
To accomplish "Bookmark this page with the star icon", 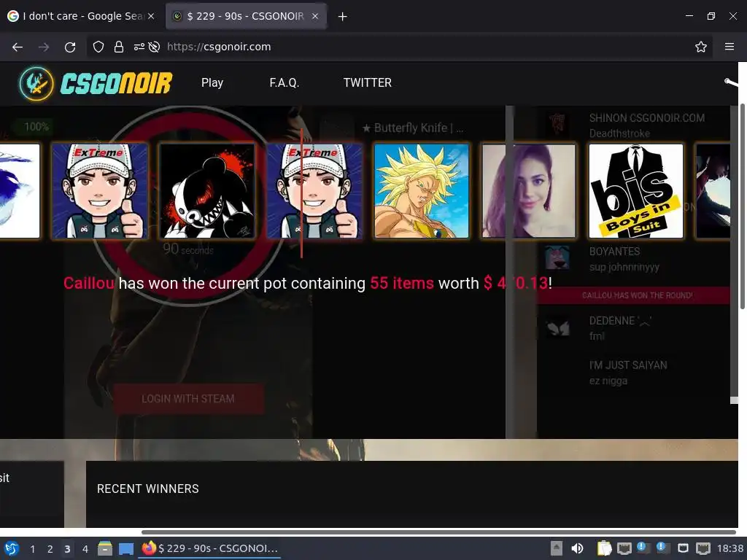I will 701,47.
